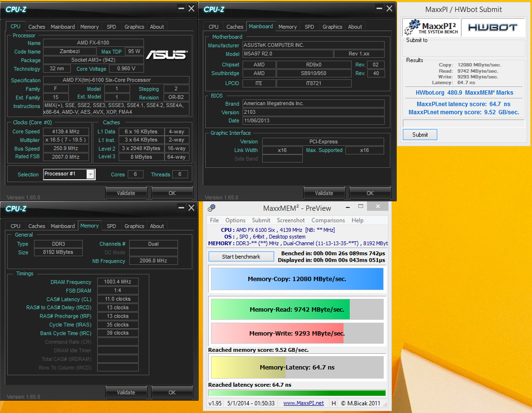Screen dimensions: 532x413
Task: Click the empty input field above Submit button
Action: [464, 123]
